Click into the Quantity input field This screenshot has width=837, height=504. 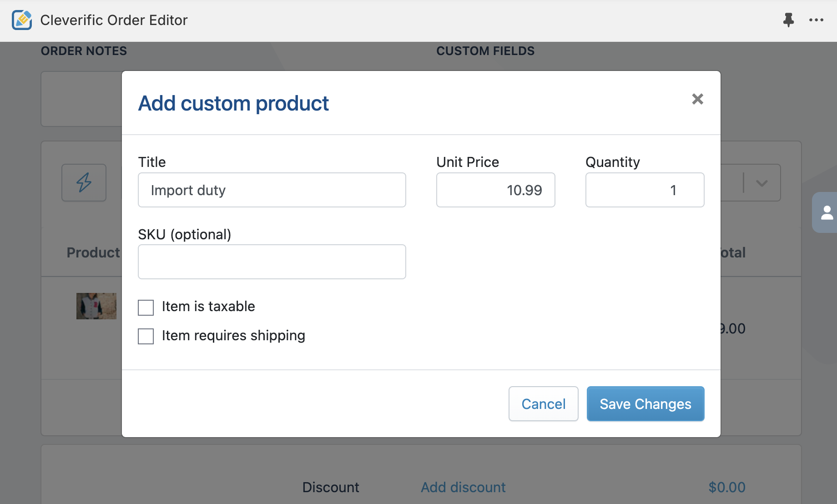point(645,190)
